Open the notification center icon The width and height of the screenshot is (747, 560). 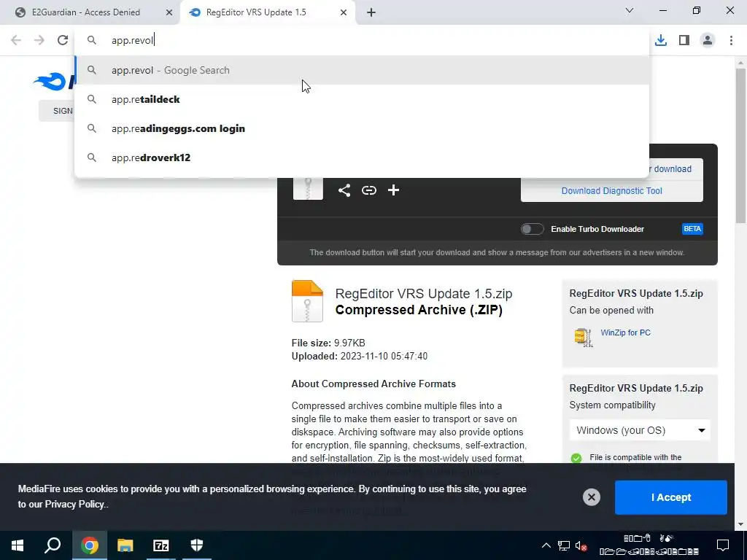click(x=723, y=545)
